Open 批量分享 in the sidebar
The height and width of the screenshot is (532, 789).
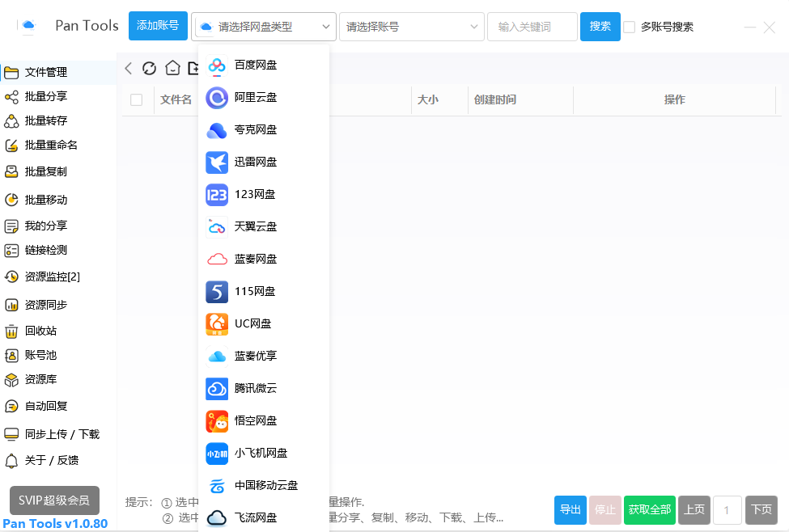click(x=46, y=97)
